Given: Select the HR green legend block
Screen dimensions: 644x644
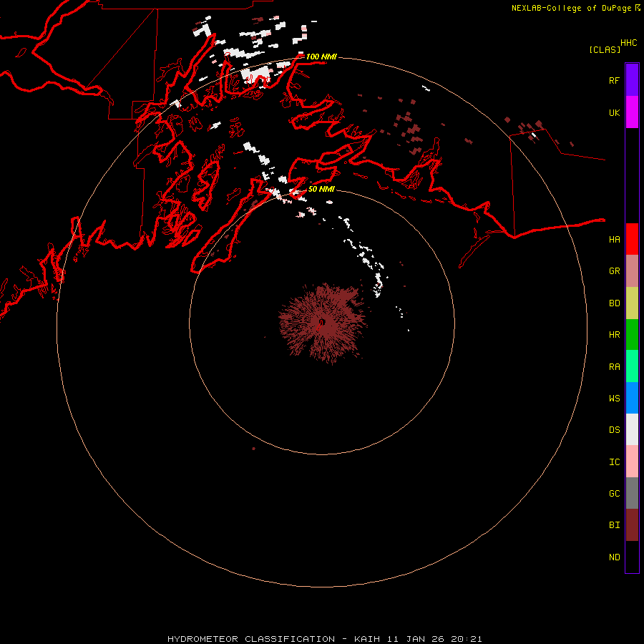Looking at the screenshot, I should tap(632, 335).
